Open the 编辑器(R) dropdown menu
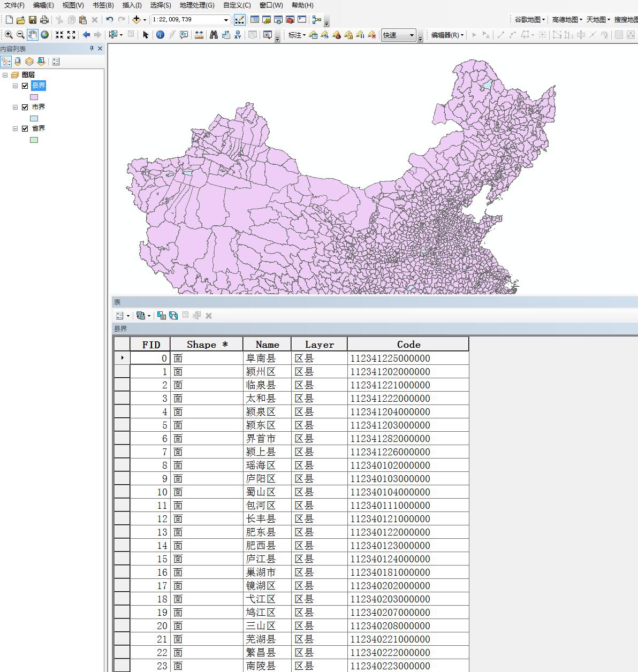The height and width of the screenshot is (672, 638). click(x=447, y=35)
